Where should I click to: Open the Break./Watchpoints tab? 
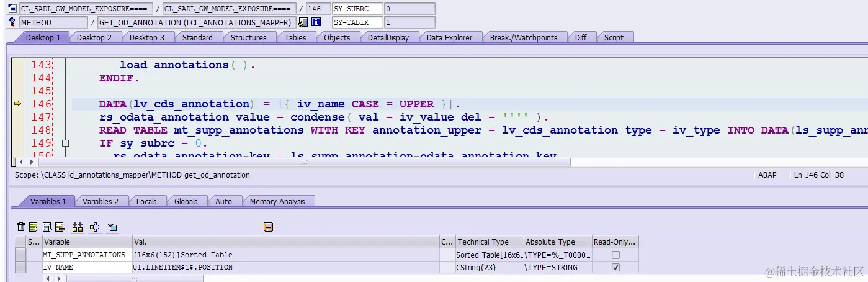pos(524,37)
